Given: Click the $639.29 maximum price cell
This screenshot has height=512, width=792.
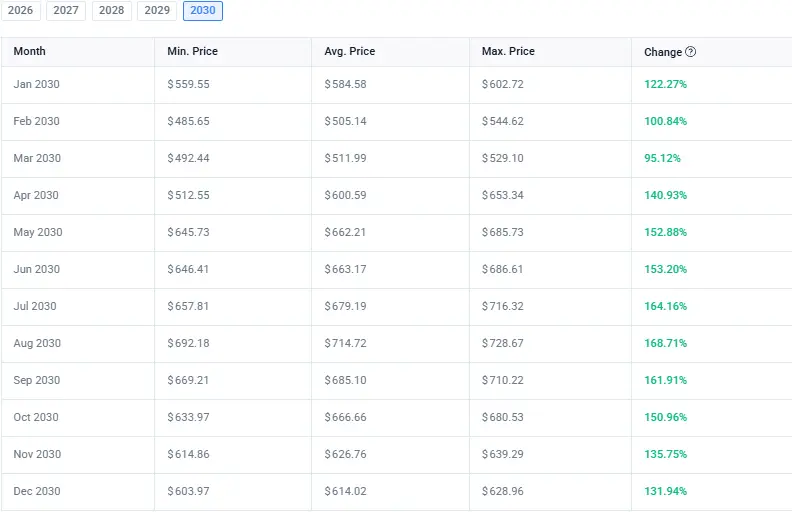Looking at the screenshot, I should tap(503, 454).
